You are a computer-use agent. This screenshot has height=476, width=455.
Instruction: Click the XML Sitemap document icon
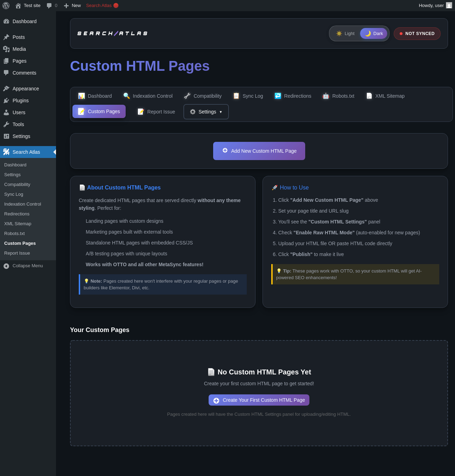pyautogui.click(x=369, y=96)
